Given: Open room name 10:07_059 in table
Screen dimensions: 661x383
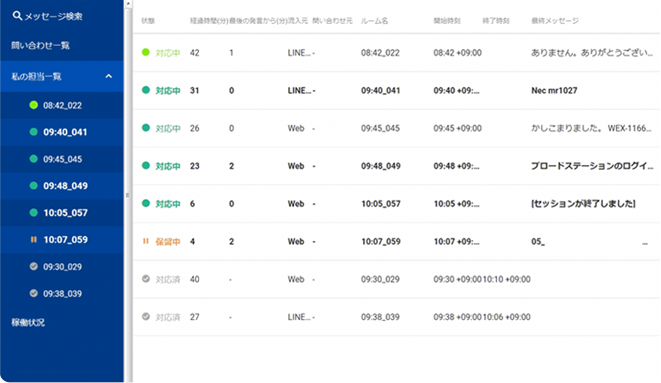Looking at the screenshot, I should pos(381,242).
